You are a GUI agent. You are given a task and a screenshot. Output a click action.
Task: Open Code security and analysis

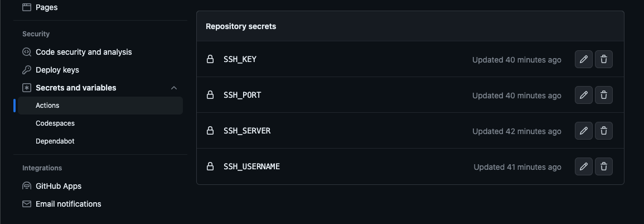coord(84,52)
